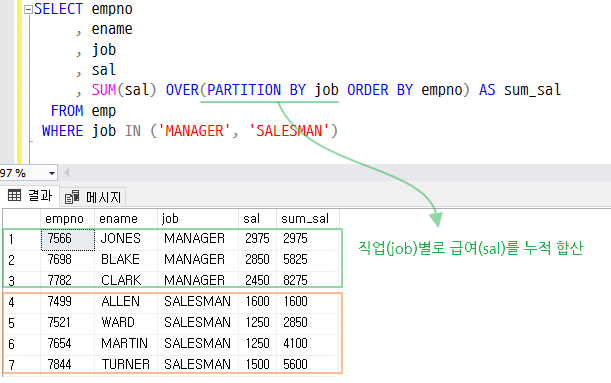Click the JONES ename cell
Screen dimensions: 611x383
point(126,239)
